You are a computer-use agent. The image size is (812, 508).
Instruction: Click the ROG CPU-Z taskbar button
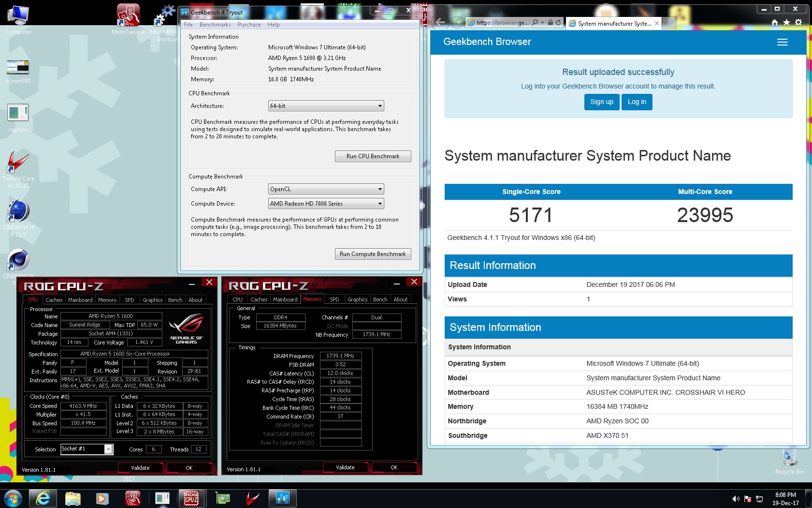(191, 498)
